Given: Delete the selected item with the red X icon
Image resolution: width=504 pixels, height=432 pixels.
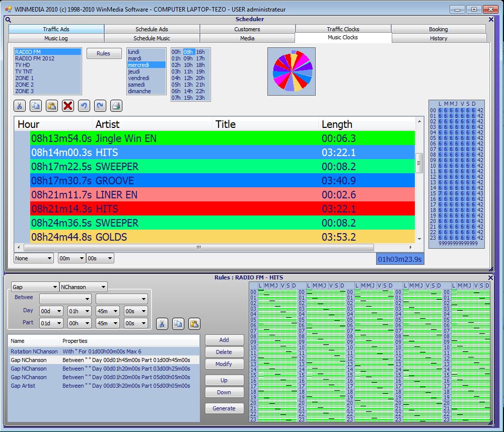Looking at the screenshot, I should [67, 106].
